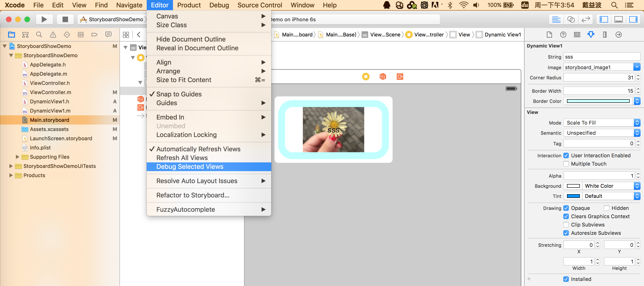Open the Issue navigator warning icon
Image resolution: width=644 pixels, height=286 pixels.
(x=53, y=35)
